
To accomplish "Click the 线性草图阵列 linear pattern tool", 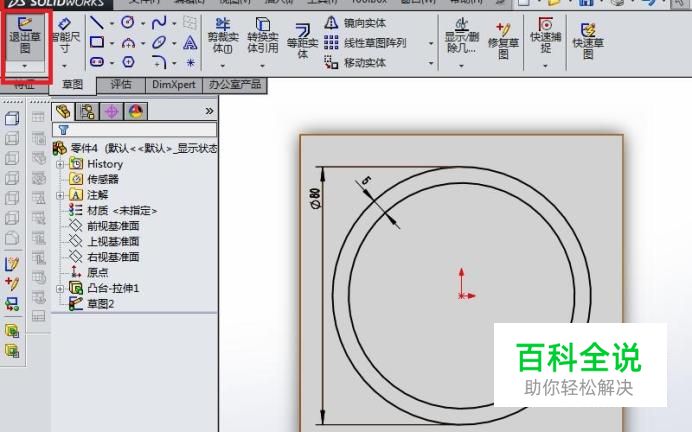I will tap(365, 43).
